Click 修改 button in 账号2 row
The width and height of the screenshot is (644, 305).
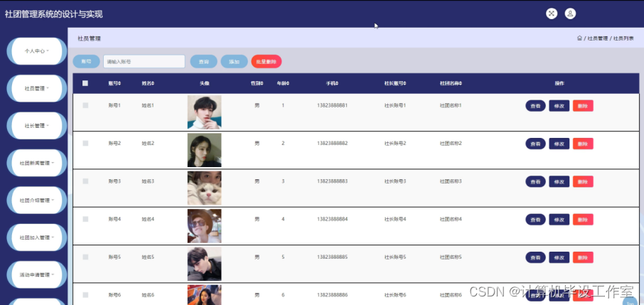tap(559, 144)
